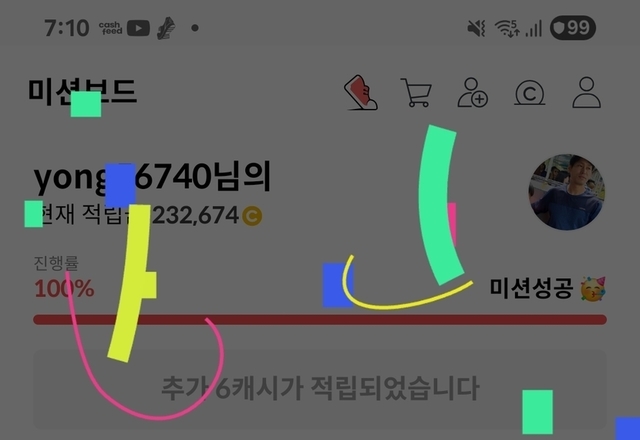Viewport: 640px width, 440px height.
Task: Tap the 100% progress rate text
Action: tap(64, 289)
